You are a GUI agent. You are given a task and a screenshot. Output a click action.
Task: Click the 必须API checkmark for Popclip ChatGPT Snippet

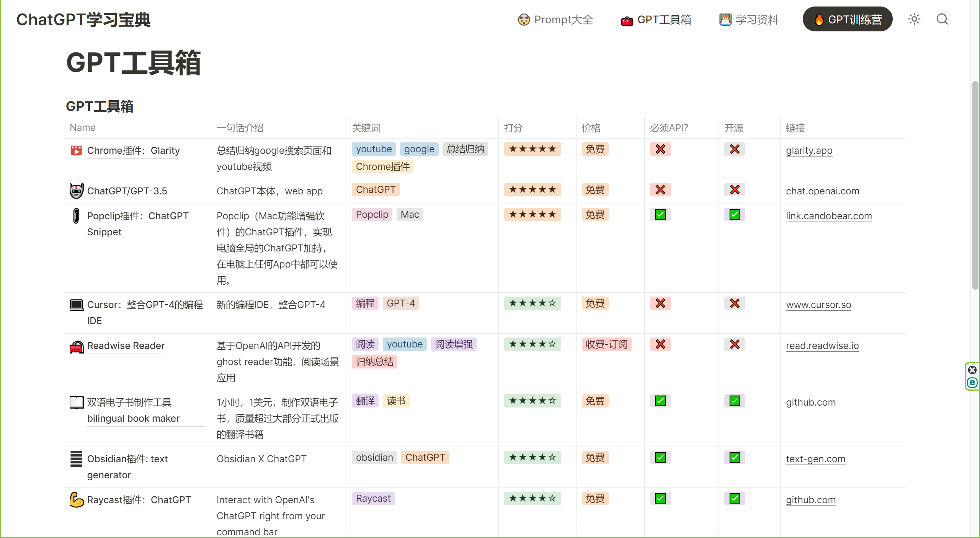coord(660,215)
